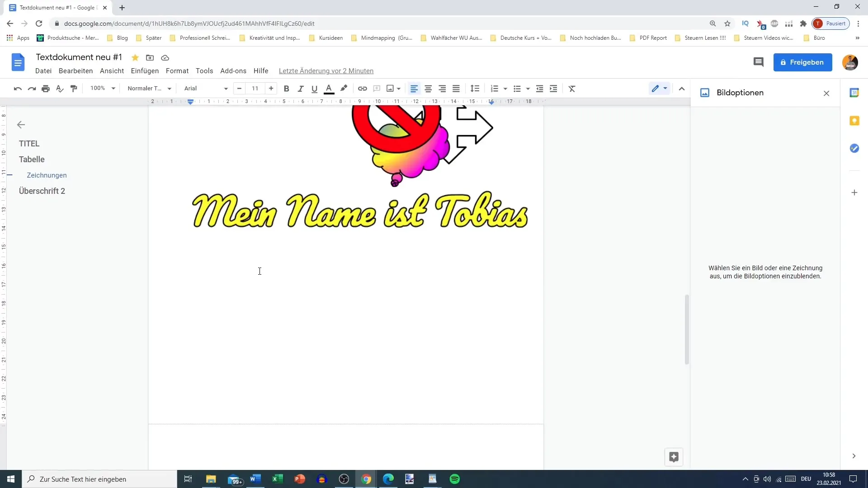Image resolution: width=868 pixels, height=488 pixels.
Task: Align text to the left
Action: coord(414,89)
